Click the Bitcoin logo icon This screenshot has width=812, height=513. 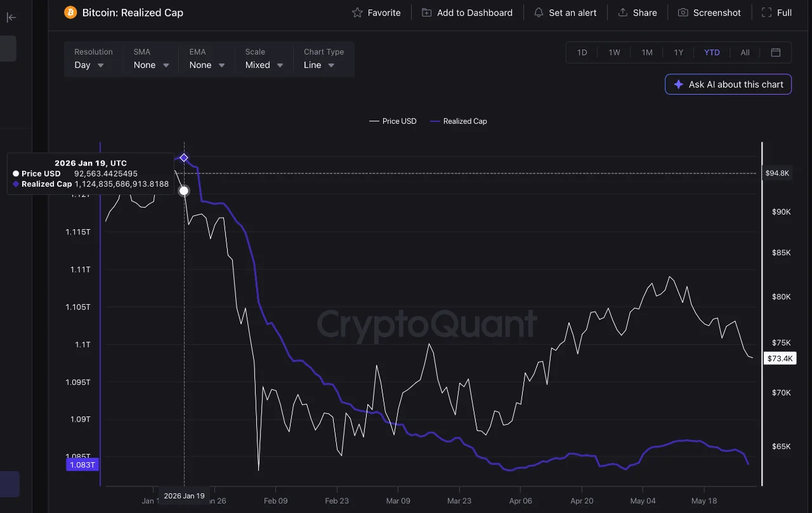coord(70,12)
